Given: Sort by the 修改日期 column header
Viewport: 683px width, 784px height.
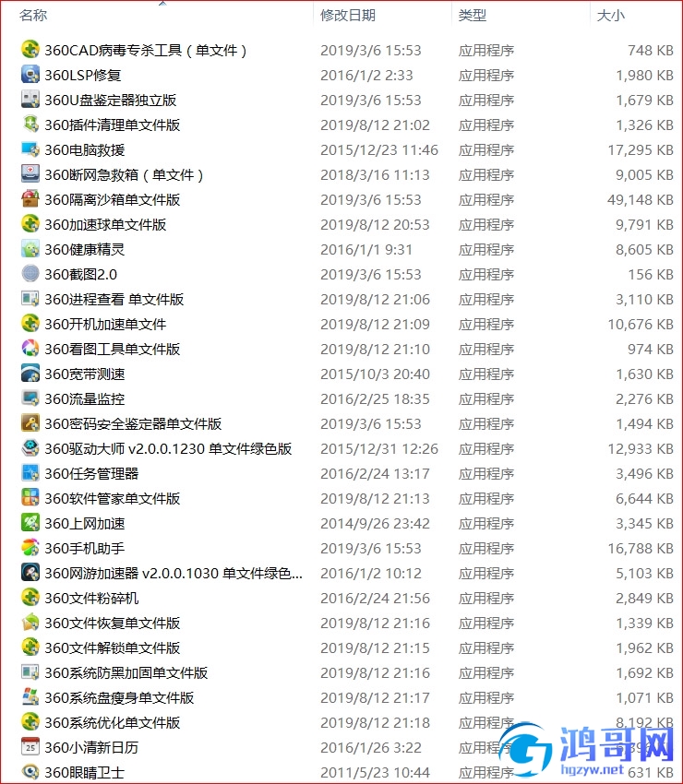Looking at the screenshot, I should (x=348, y=15).
